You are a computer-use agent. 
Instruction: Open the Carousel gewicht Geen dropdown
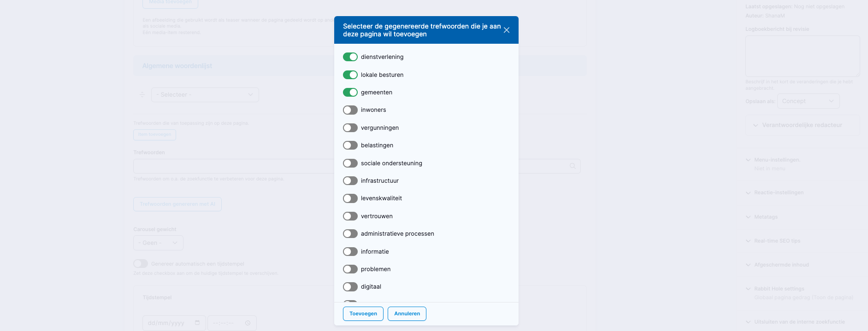click(158, 243)
